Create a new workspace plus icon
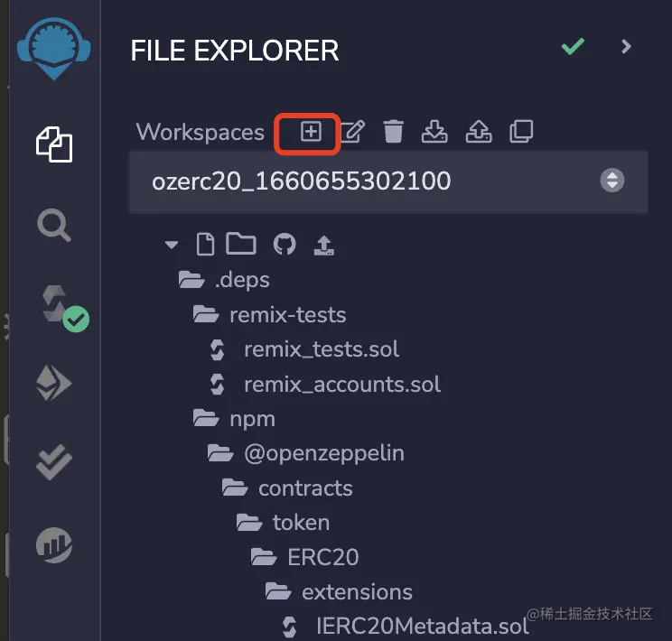The height and width of the screenshot is (641, 672). tap(311, 131)
